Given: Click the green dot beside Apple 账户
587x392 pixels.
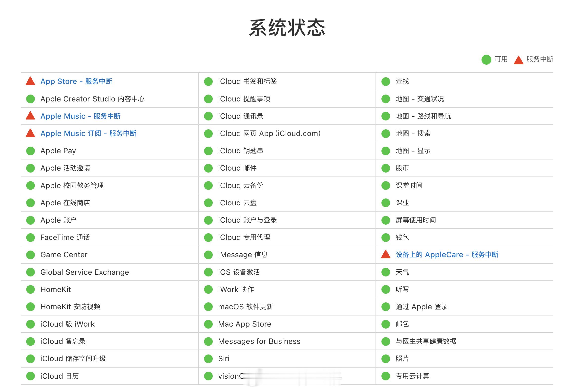Looking at the screenshot, I should coord(31,220).
